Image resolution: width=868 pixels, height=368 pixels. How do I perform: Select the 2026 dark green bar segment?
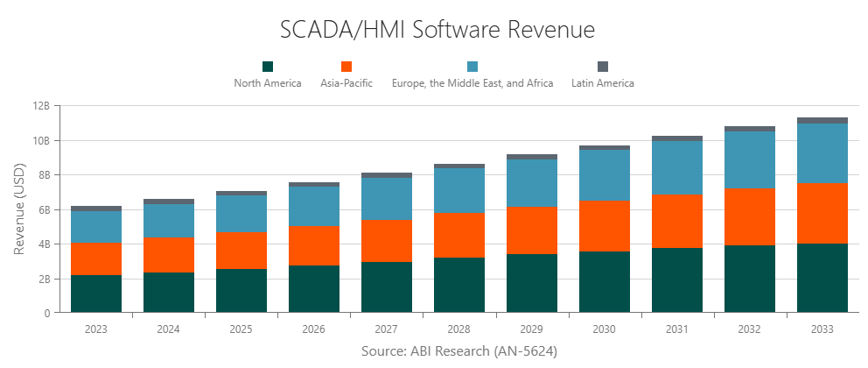pos(314,288)
